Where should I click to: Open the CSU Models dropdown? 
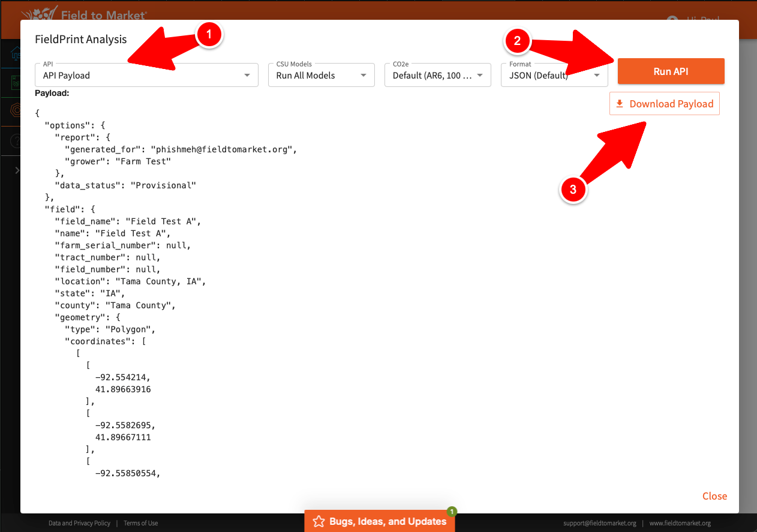click(x=321, y=76)
